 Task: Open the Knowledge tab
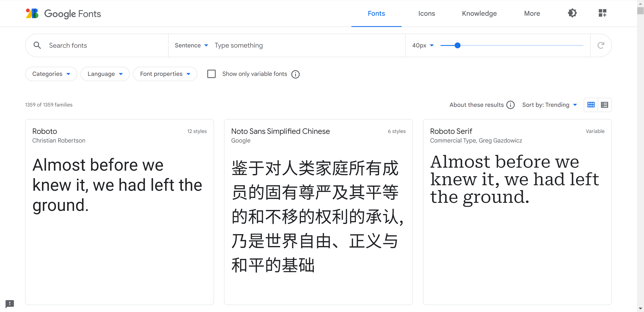479,13
